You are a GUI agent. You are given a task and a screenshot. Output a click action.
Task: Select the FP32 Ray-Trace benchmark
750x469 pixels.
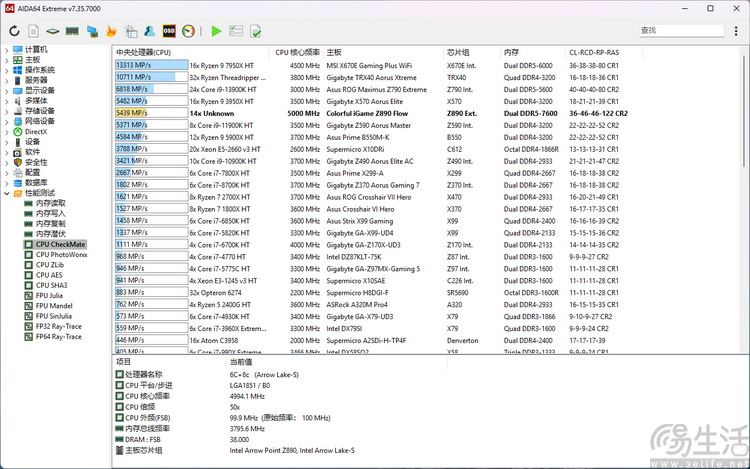(x=58, y=327)
